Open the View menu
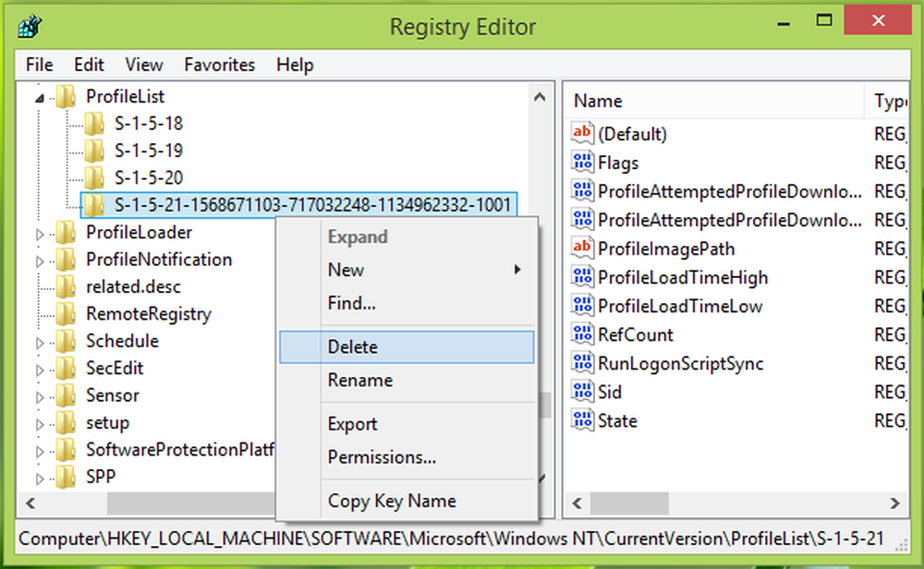 click(x=144, y=65)
